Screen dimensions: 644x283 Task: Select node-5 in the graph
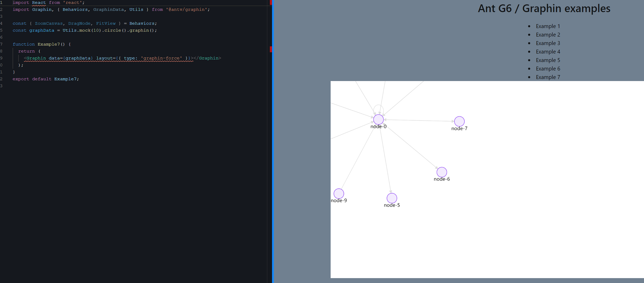pyautogui.click(x=392, y=198)
